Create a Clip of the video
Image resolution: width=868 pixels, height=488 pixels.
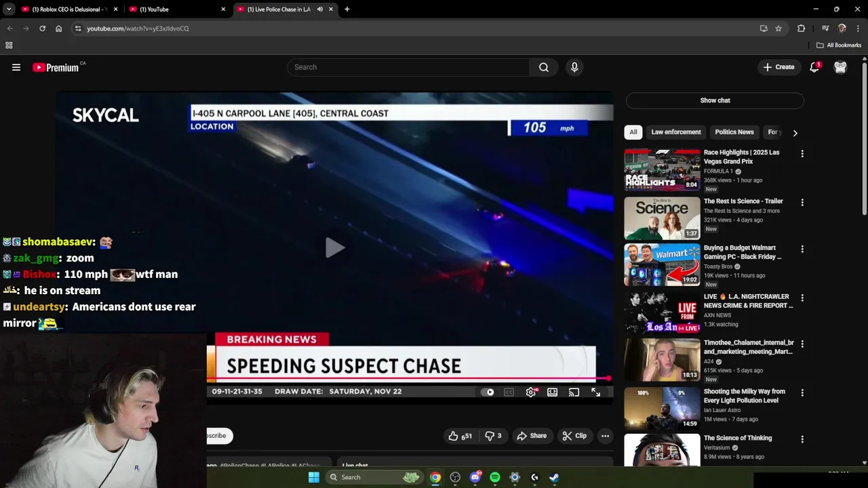pos(574,436)
